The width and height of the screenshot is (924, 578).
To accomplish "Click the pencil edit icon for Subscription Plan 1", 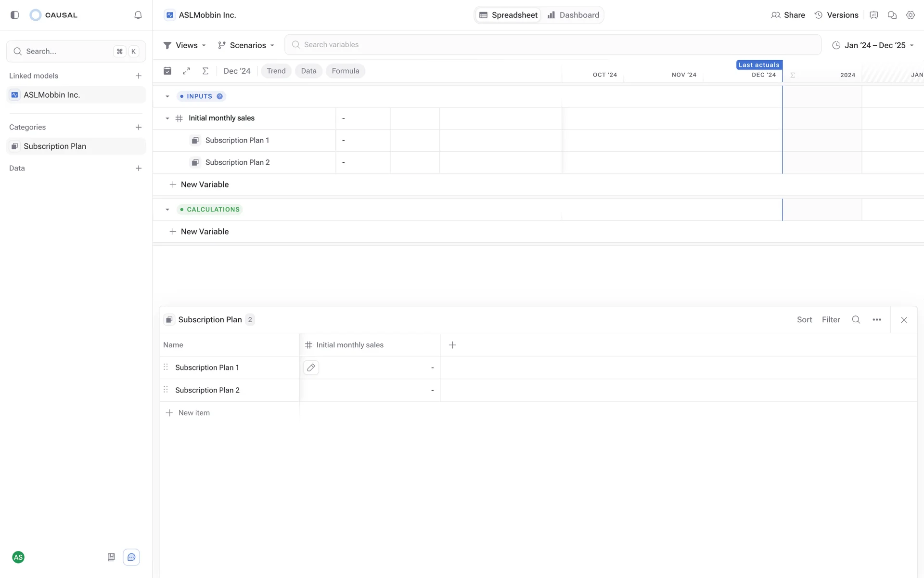I will click(311, 368).
